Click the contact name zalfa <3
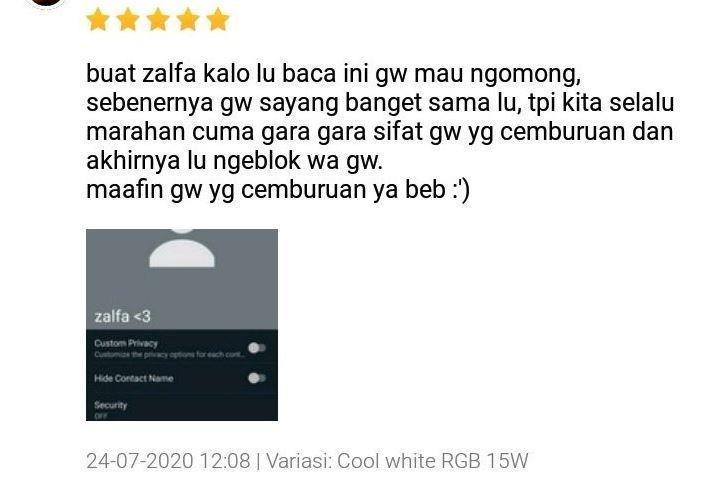This screenshot has width=716, height=484. (122, 316)
